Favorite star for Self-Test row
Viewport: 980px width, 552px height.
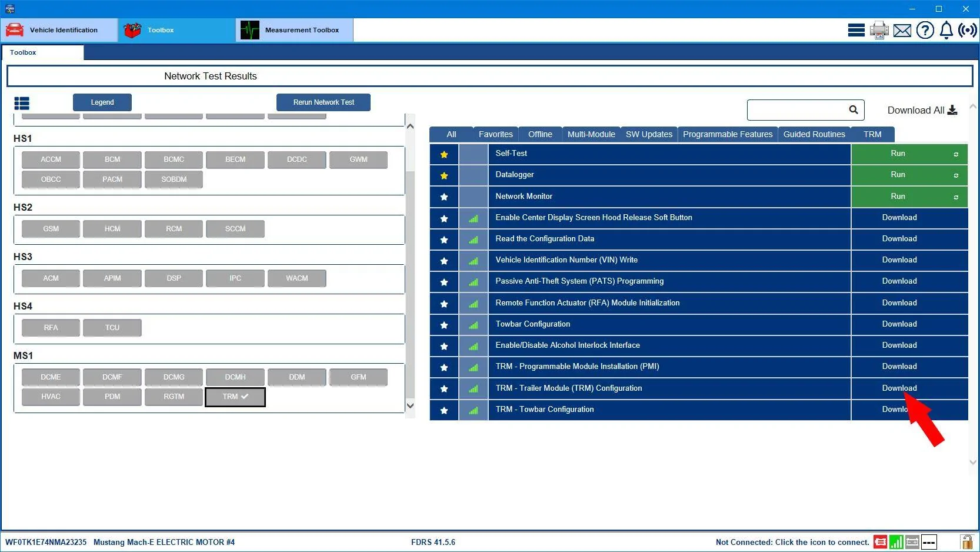(x=444, y=154)
